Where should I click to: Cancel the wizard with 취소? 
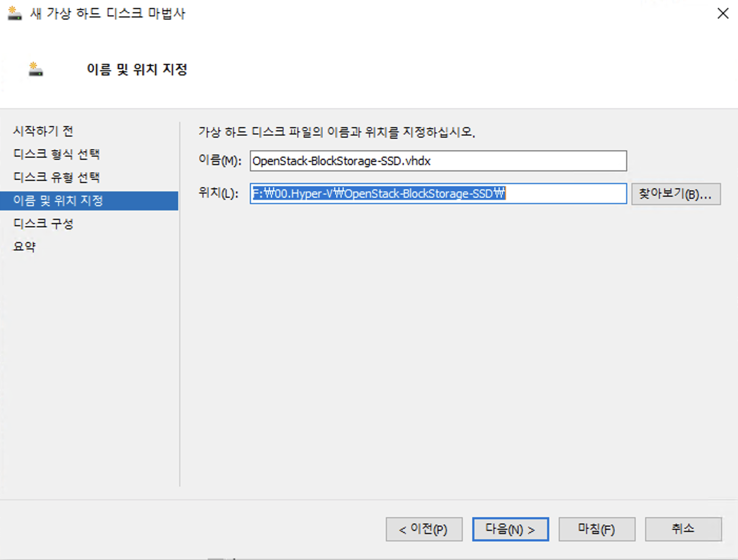coord(683,529)
